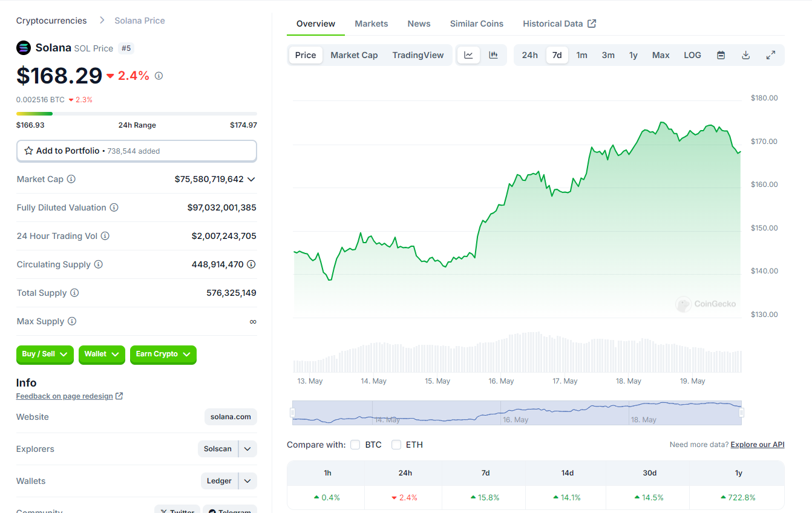Set the chart range to 1m

pos(581,55)
